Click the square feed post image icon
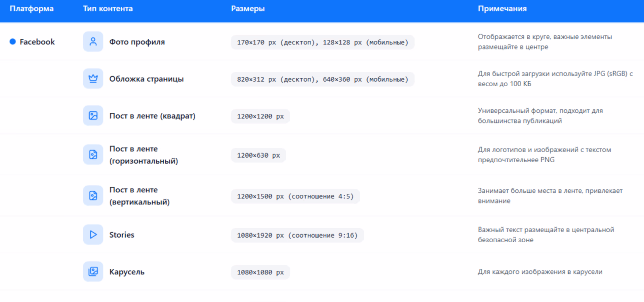 point(93,116)
